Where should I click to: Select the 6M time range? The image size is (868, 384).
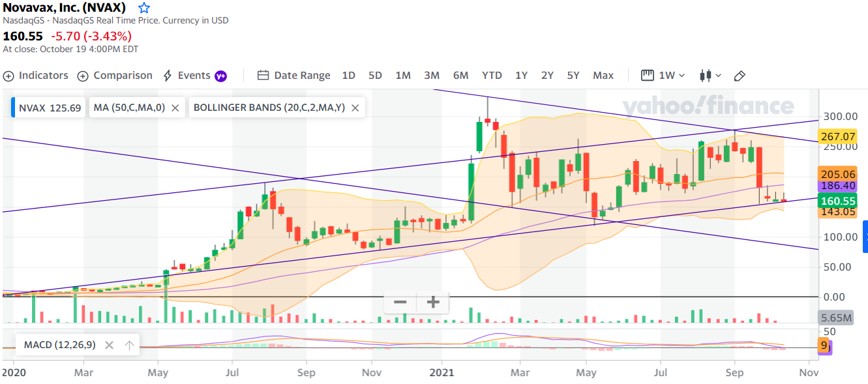(x=460, y=76)
